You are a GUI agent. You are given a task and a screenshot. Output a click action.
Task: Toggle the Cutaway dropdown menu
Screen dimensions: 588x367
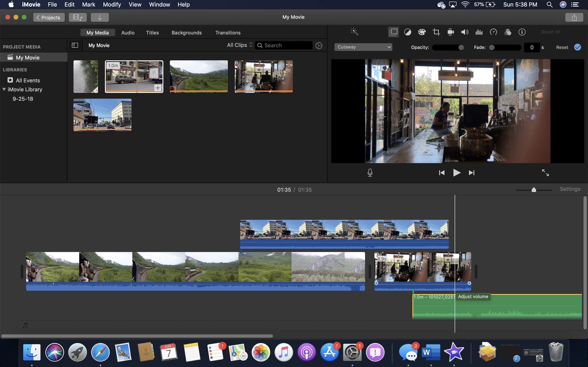[x=362, y=47]
